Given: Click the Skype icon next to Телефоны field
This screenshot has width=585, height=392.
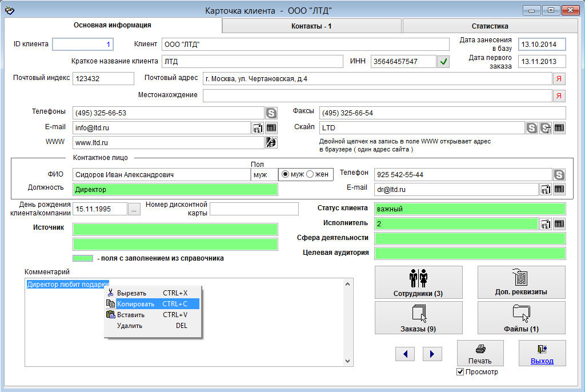Looking at the screenshot, I should (271, 113).
